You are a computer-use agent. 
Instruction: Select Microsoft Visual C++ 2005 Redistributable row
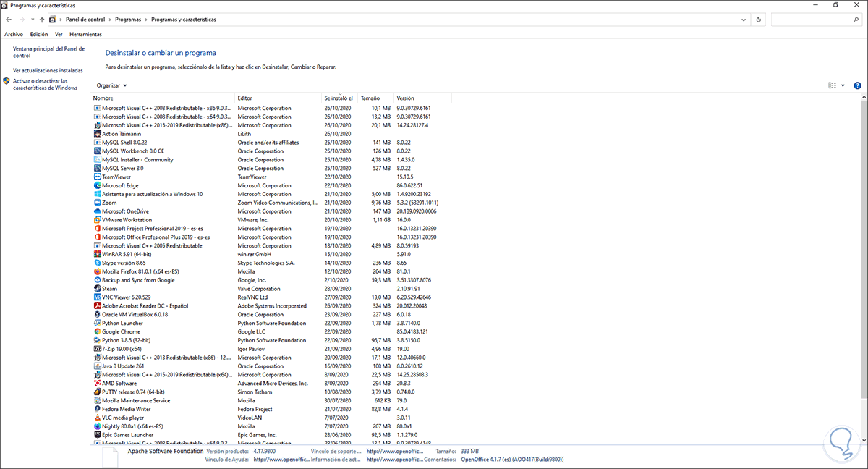pos(272,246)
